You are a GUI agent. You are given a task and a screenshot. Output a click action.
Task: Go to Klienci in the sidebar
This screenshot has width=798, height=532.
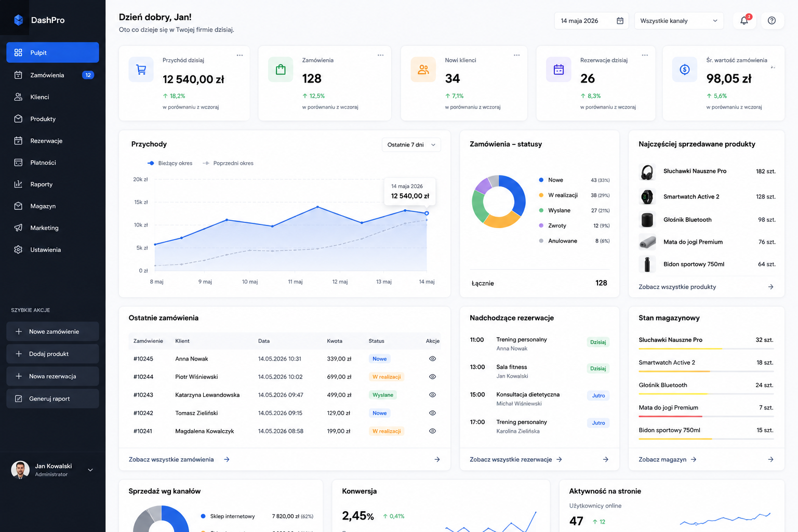click(x=52, y=97)
